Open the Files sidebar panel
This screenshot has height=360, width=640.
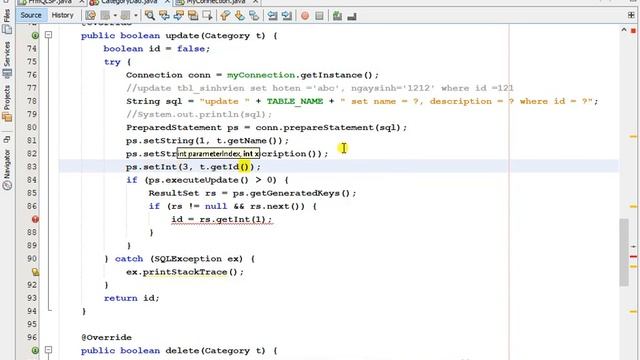coord(7,20)
